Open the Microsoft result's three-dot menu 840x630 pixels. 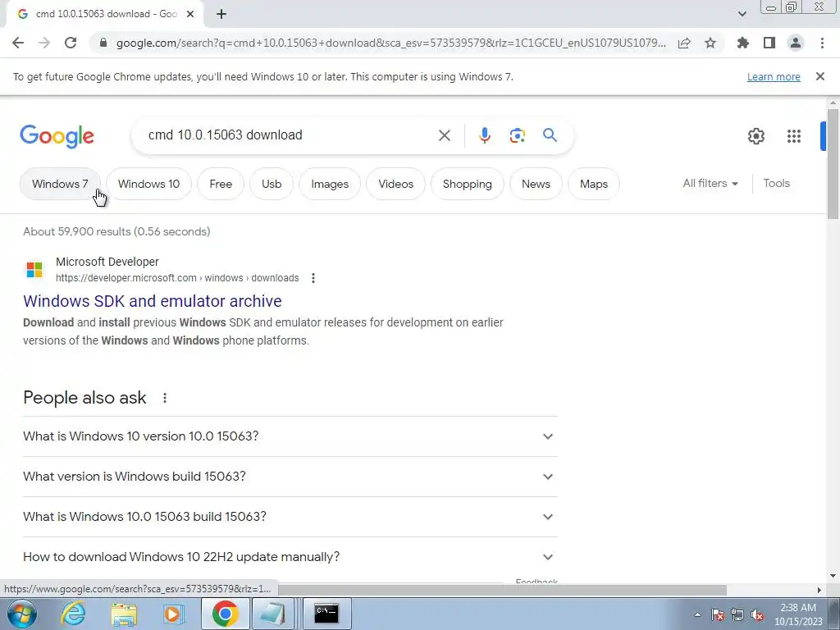313,278
